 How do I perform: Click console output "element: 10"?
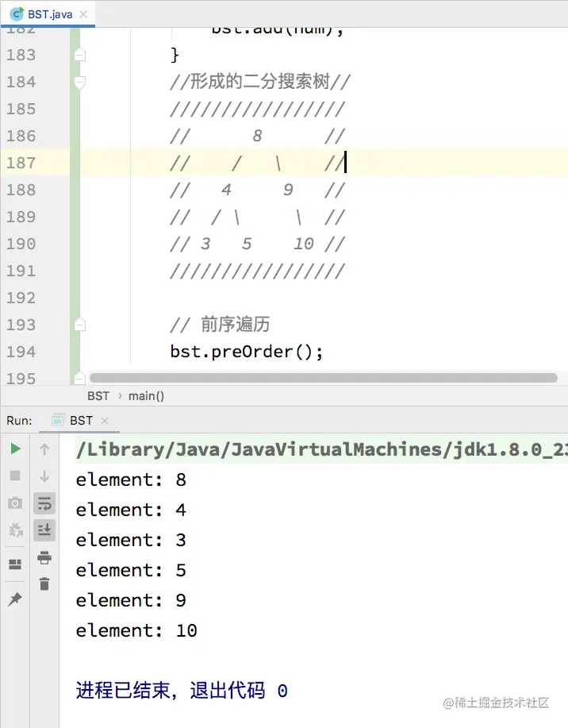click(x=136, y=630)
